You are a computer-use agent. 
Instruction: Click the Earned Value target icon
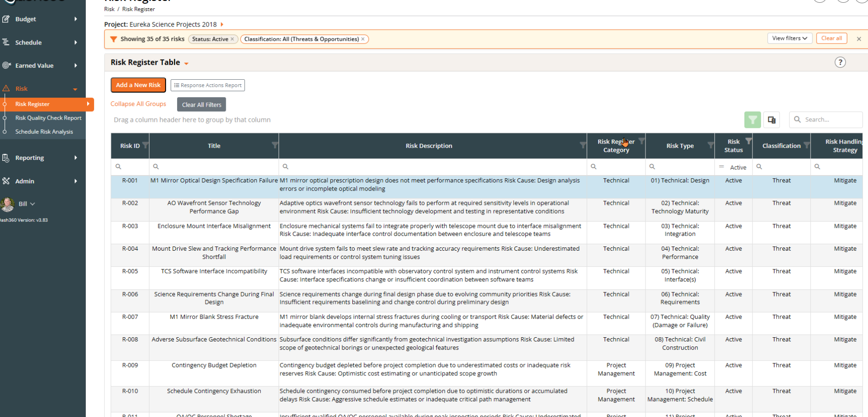coord(6,66)
